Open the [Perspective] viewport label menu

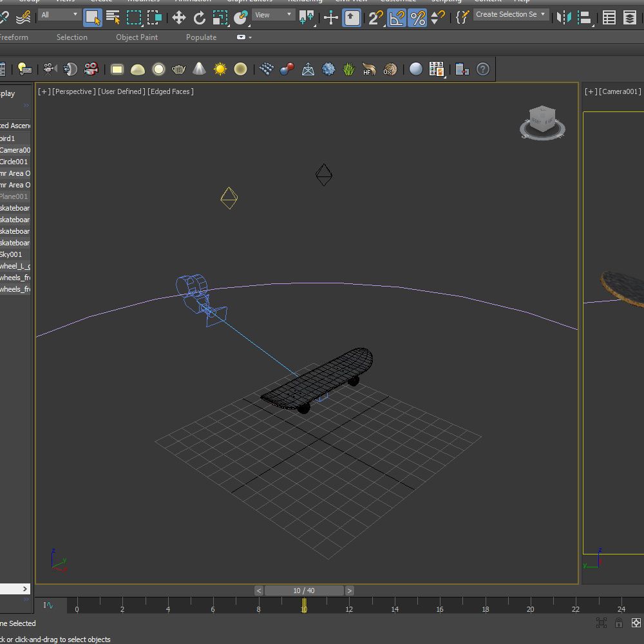coord(74,91)
